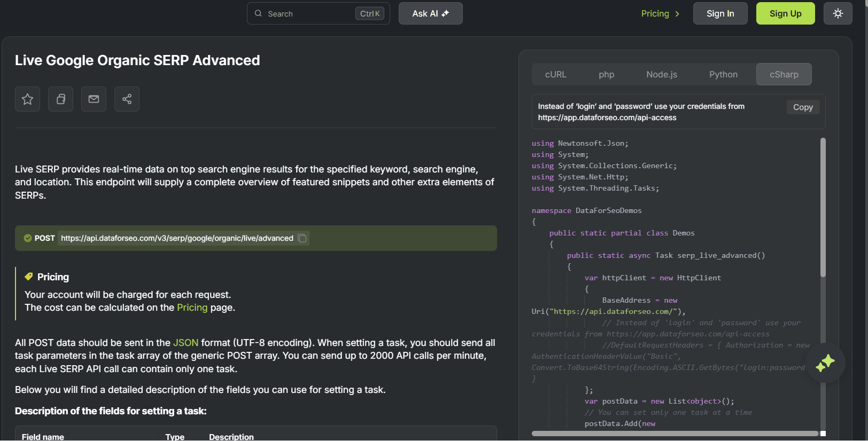Open the Python code tab
This screenshot has width=868, height=441.
723,74
